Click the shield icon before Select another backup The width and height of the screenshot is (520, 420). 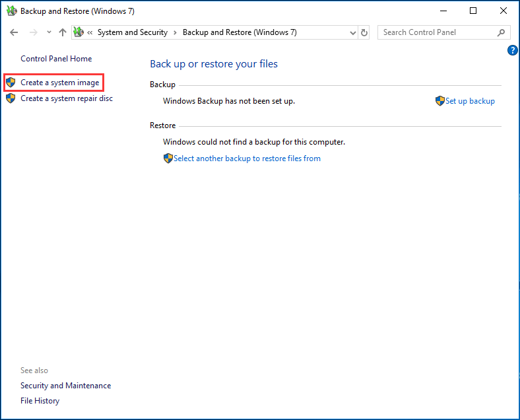click(168, 158)
